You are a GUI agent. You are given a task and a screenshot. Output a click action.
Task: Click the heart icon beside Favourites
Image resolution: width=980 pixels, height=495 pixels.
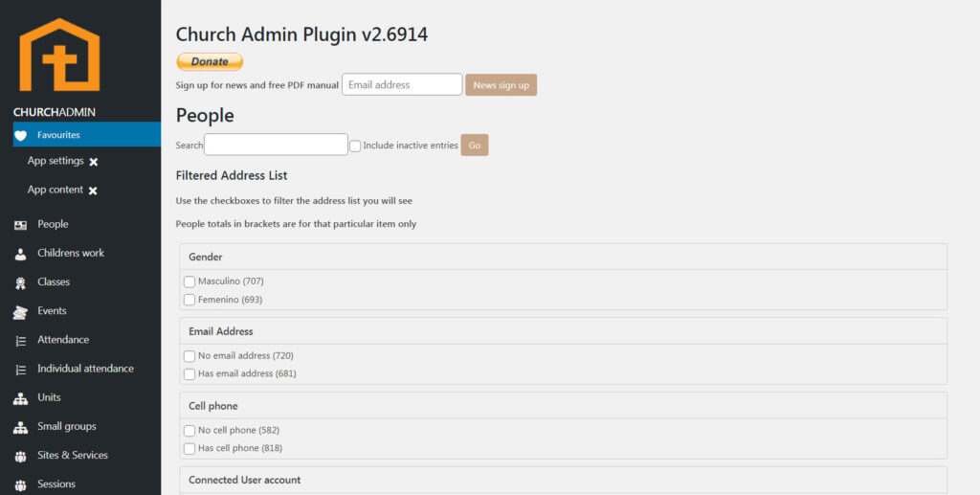click(x=21, y=135)
